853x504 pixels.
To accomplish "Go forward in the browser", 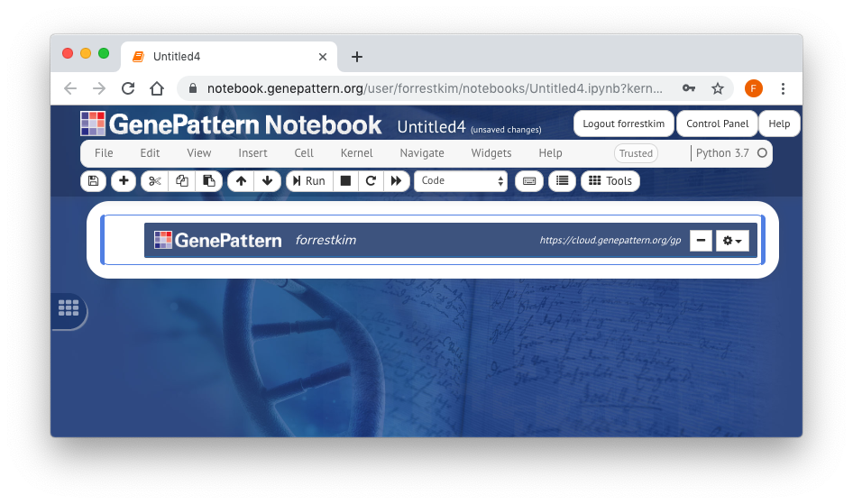I will [x=99, y=88].
